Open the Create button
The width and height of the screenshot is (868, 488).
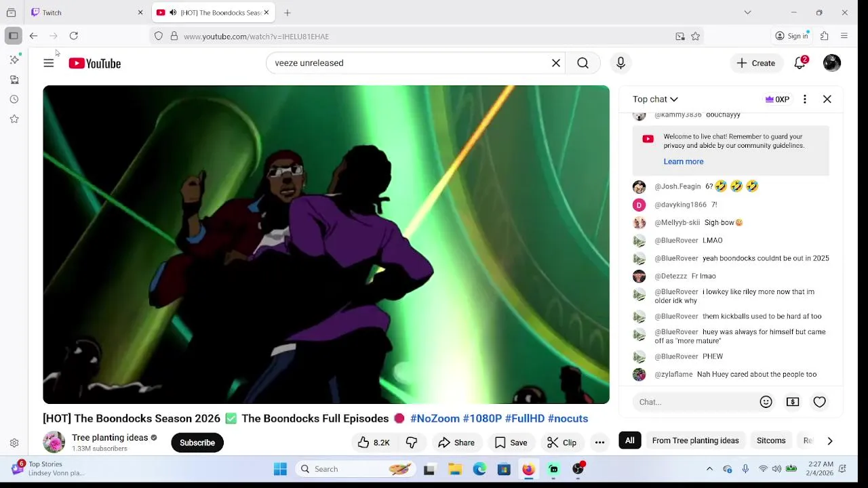click(x=756, y=63)
